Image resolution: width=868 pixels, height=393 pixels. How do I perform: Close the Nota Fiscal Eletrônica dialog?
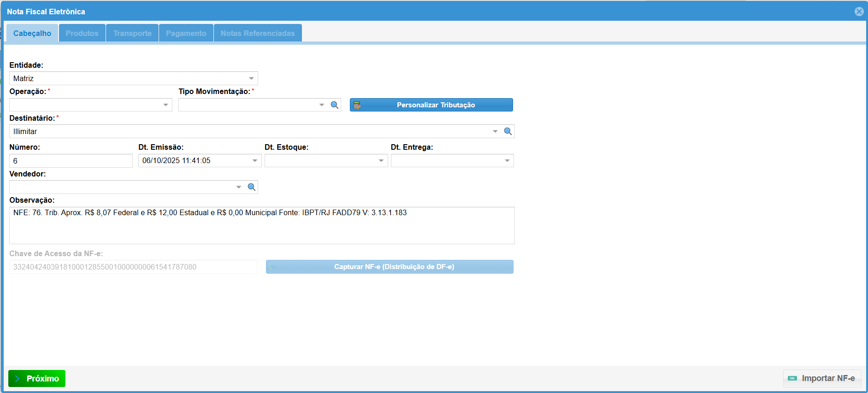click(x=859, y=12)
